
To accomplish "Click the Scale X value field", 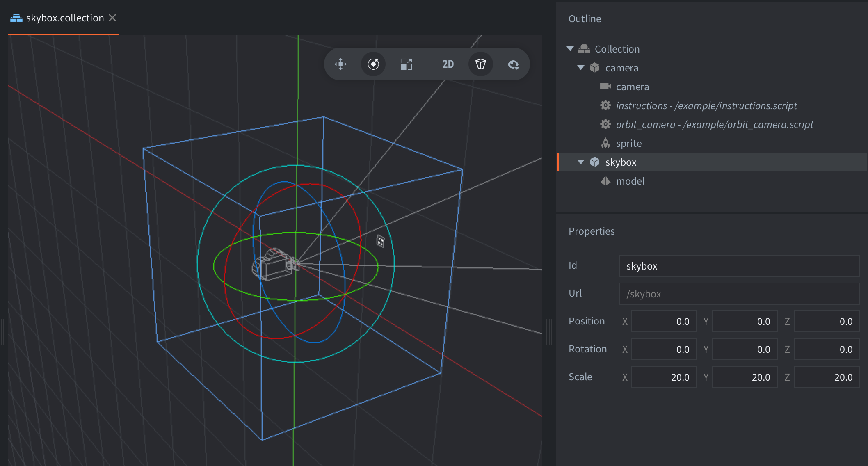I will pyautogui.click(x=664, y=377).
